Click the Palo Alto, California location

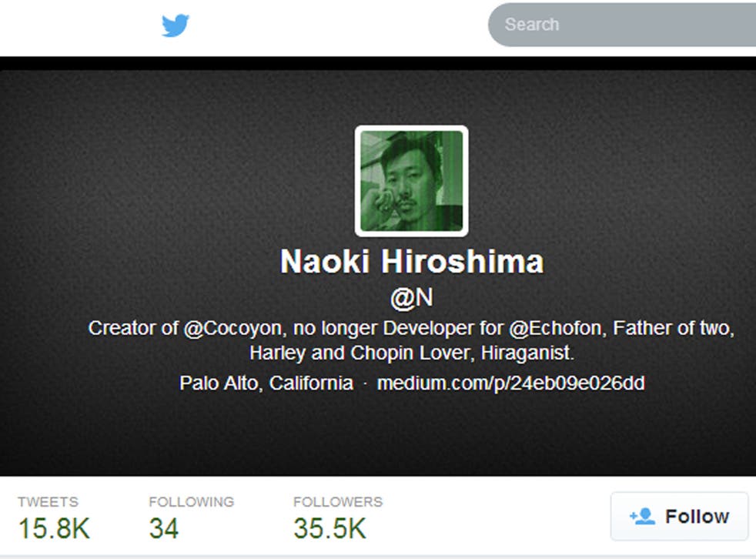[x=266, y=383]
